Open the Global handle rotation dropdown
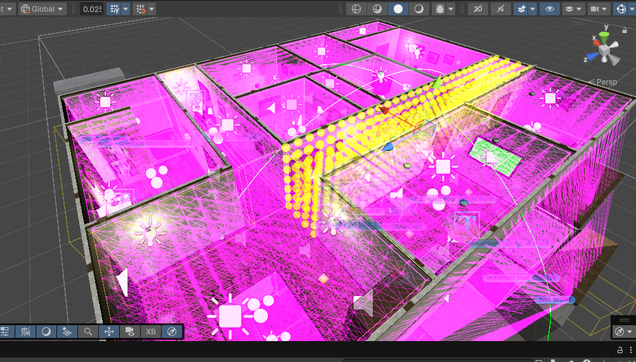The height and width of the screenshot is (362, 636). [43, 9]
